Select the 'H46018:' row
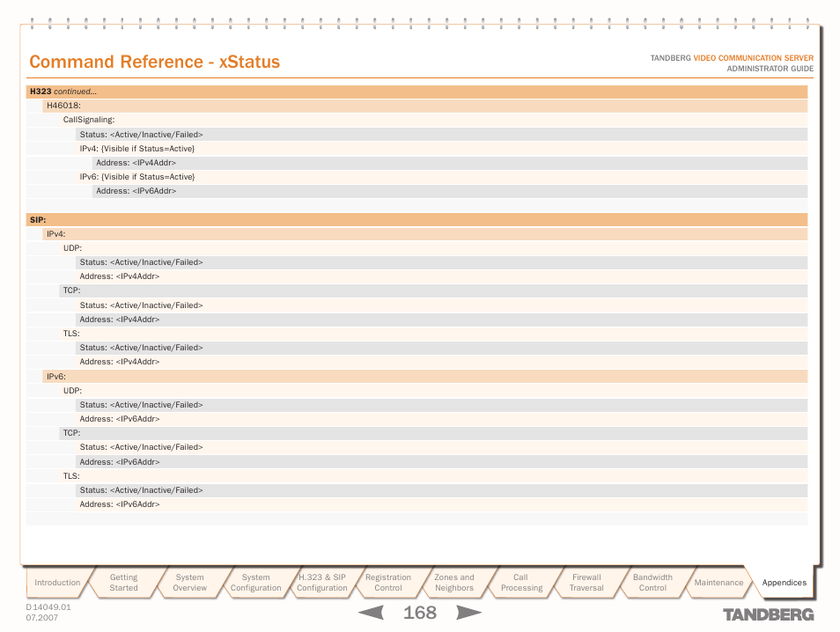This screenshot has height=632, width=840. (424, 106)
